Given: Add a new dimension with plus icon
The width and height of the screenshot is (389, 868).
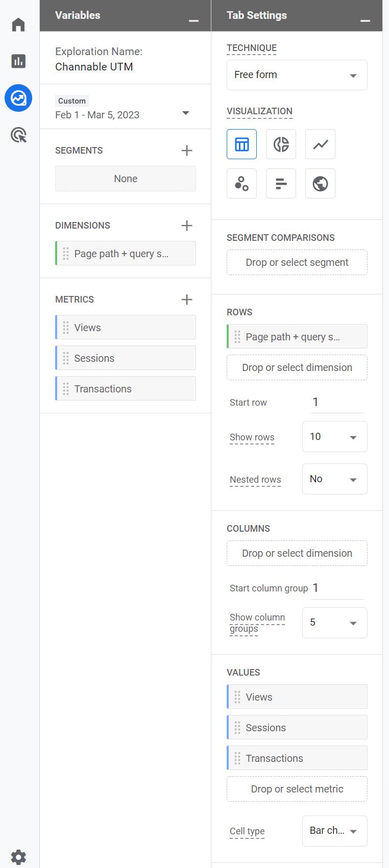Looking at the screenshot, I should click(187, 226).
